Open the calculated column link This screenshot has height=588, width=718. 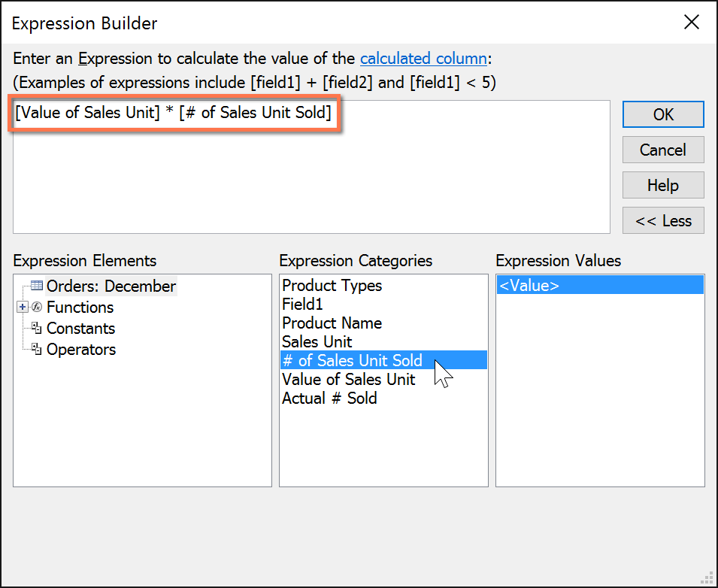tap(423, 58)
